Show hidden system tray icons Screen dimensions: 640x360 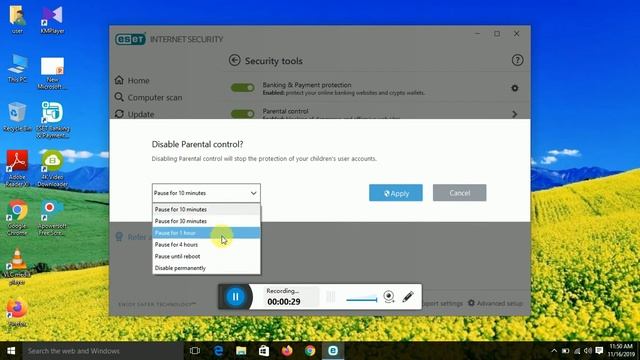tap(554, 351)
